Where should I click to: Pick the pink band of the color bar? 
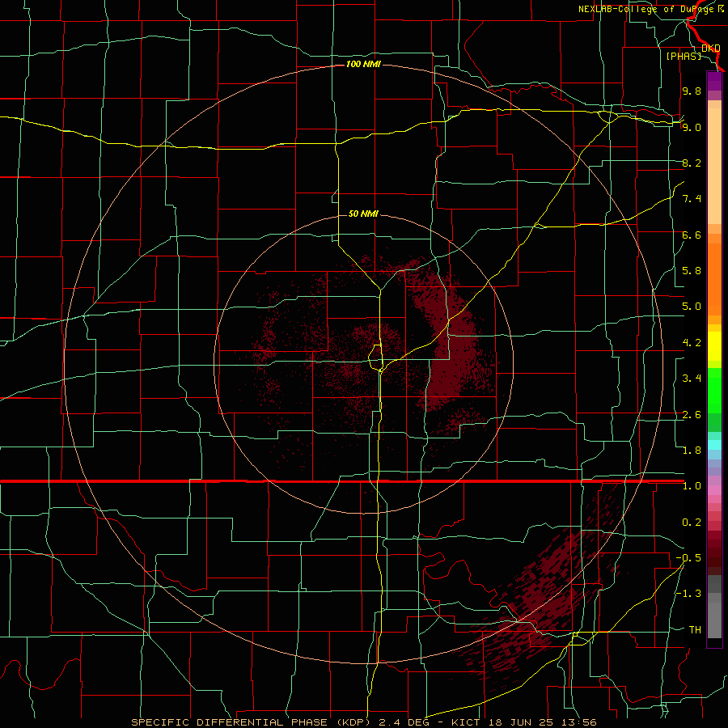(x=714, y=491)
